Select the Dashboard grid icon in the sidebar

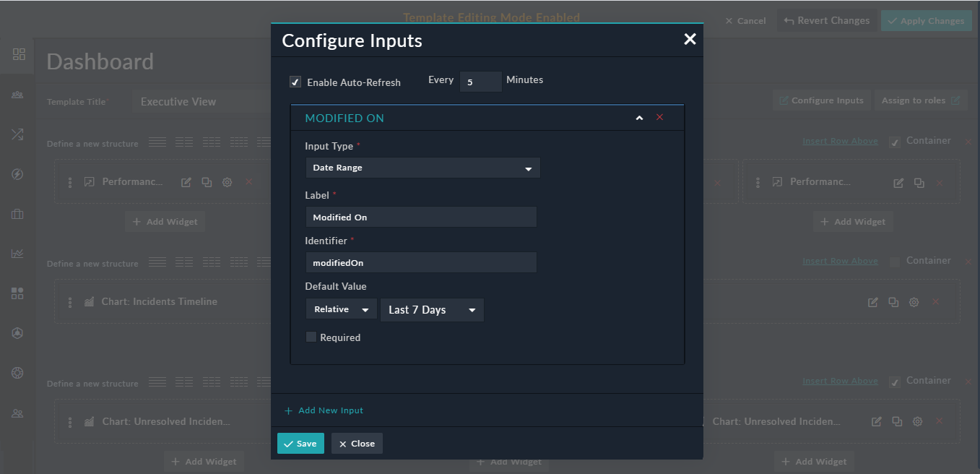19,54
